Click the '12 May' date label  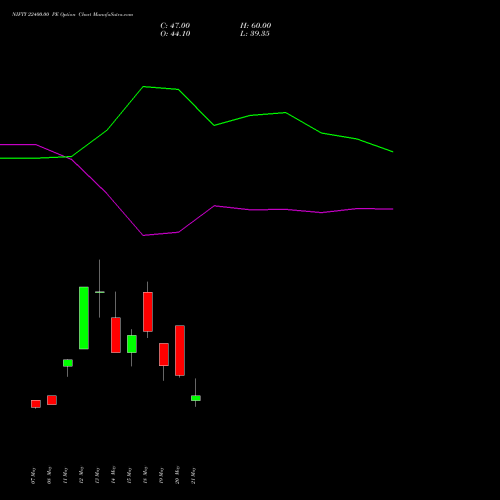coord(81,476)
